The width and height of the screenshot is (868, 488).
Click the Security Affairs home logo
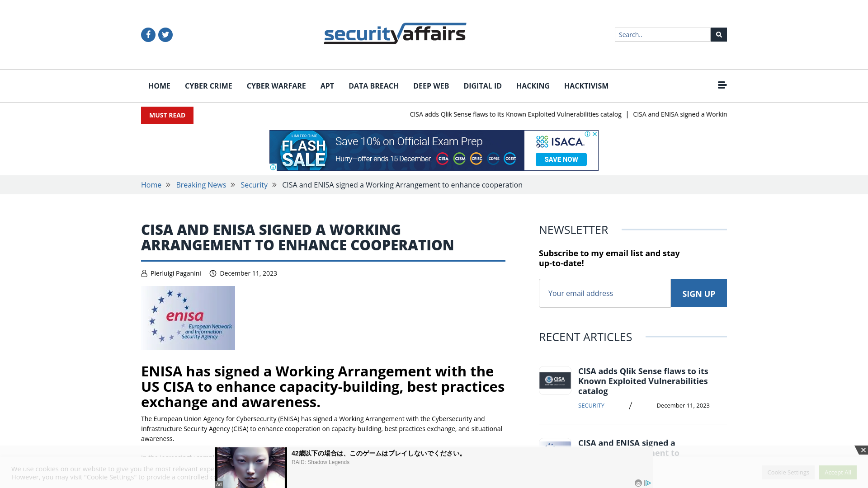(x=395, y=34)
